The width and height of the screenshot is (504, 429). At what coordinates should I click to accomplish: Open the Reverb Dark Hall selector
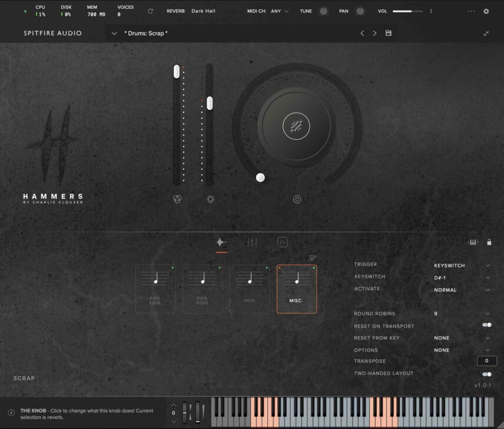click(204, 11)
